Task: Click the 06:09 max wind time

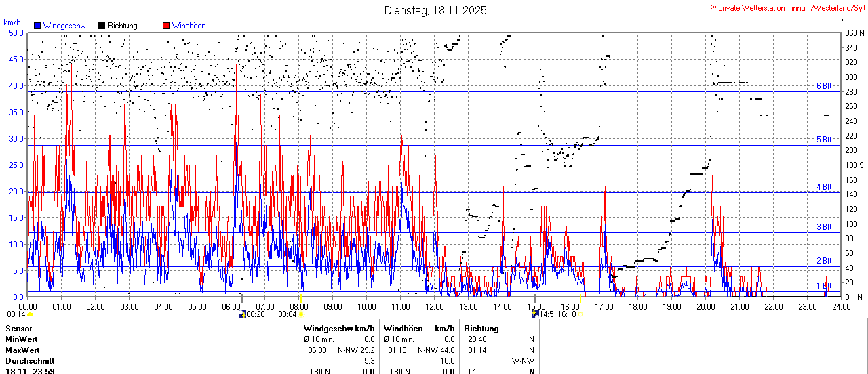Action: pyautogui.click(x=317, y=350)
